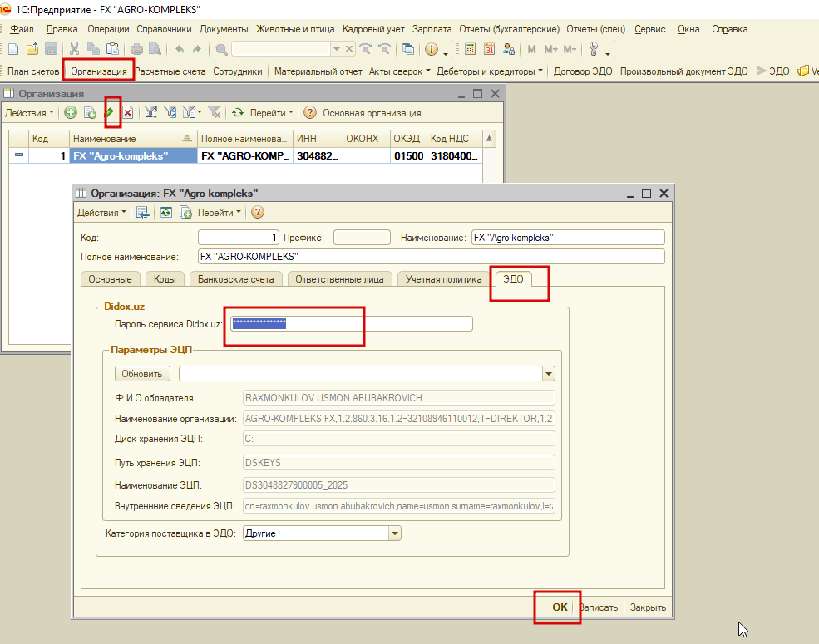The height and width of the screenshot is (644, 819).
Task: Click the search magnifier icon in main toolbar
Action: 221,49
